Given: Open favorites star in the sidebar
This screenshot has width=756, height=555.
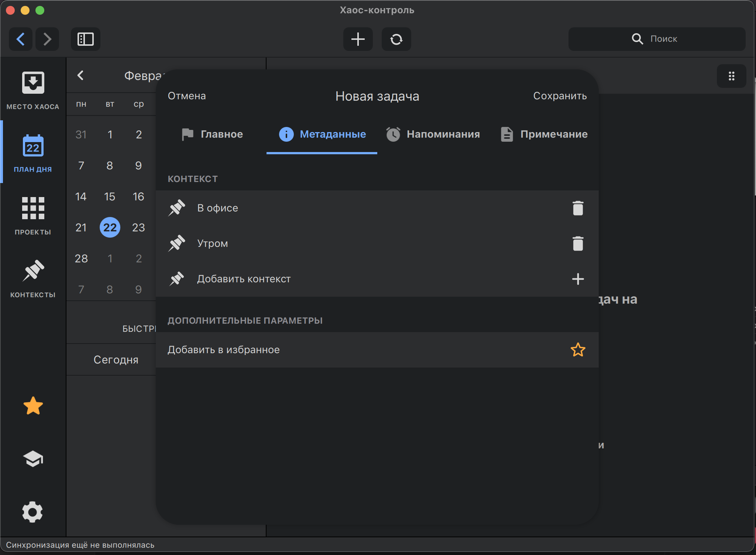Looking at the screenshot, I should click(33, 406).
